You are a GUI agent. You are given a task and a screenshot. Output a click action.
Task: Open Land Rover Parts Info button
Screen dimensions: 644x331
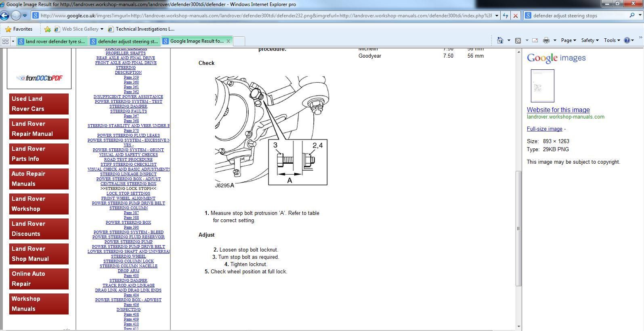39,154
